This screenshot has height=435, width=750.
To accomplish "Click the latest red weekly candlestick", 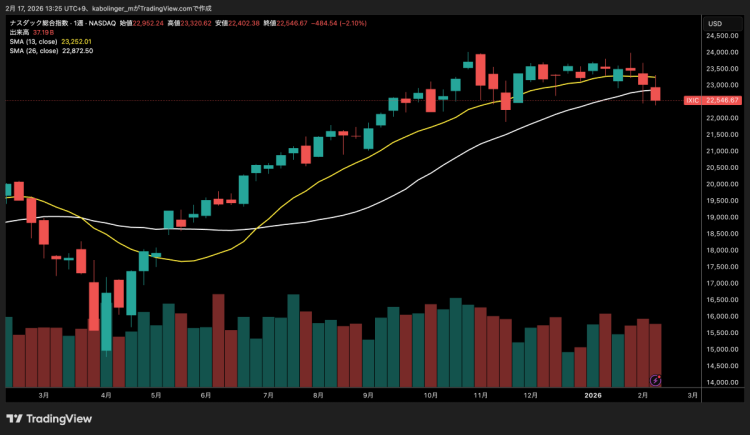I will click(x=656, y=94).
